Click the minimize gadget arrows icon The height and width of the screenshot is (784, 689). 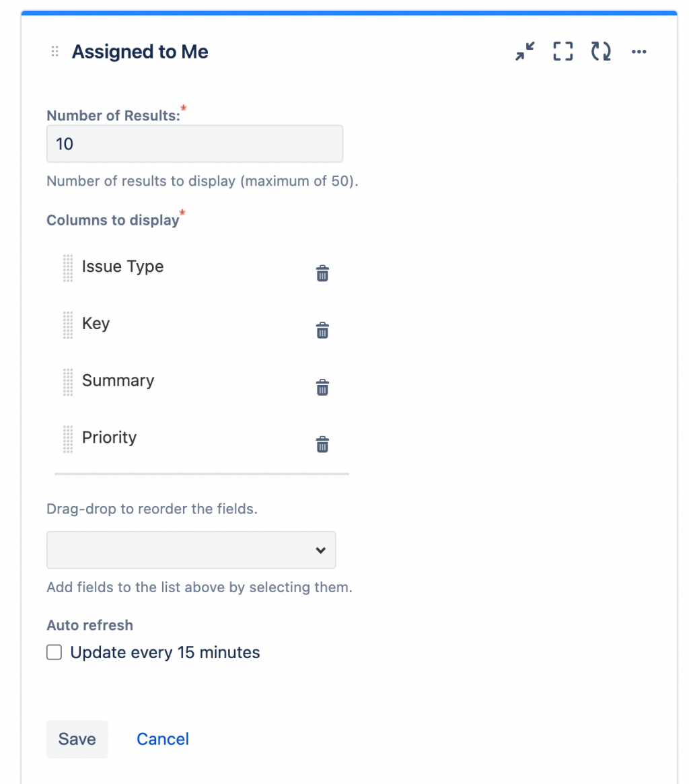pos(525,52)
